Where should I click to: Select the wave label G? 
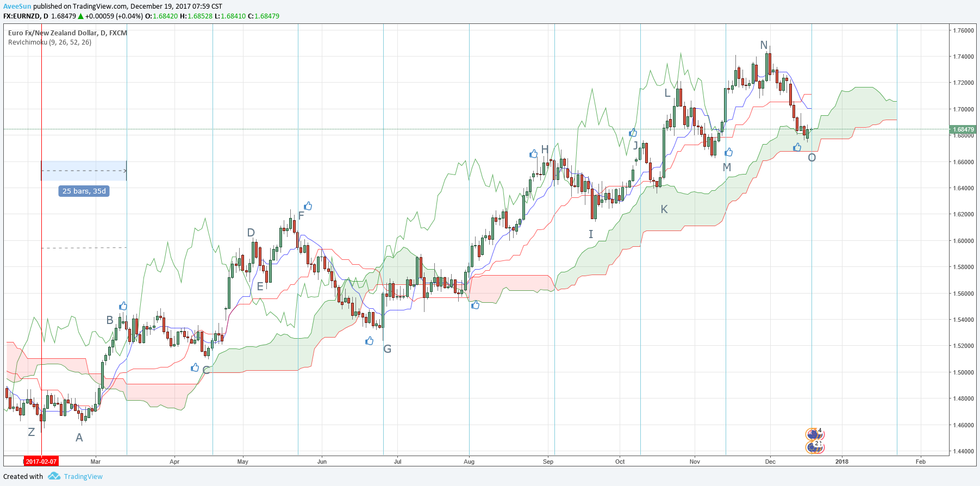pyautogui.click(x=388, y=349)
